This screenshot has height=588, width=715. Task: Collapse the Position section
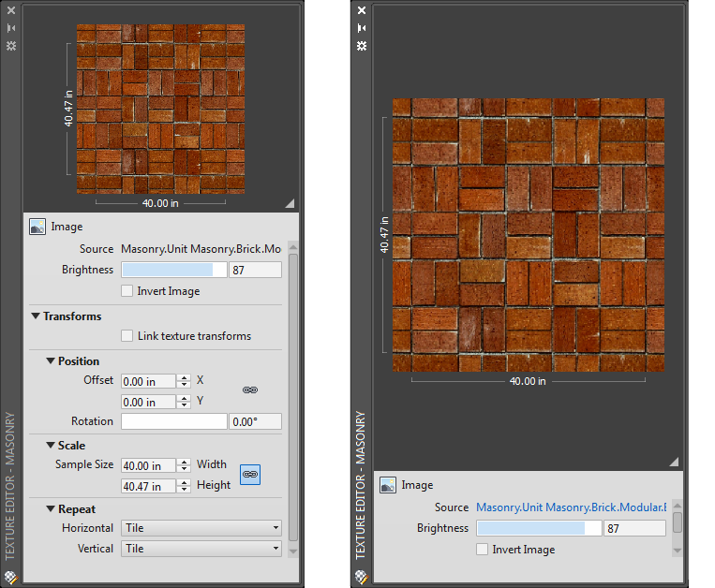51,361
